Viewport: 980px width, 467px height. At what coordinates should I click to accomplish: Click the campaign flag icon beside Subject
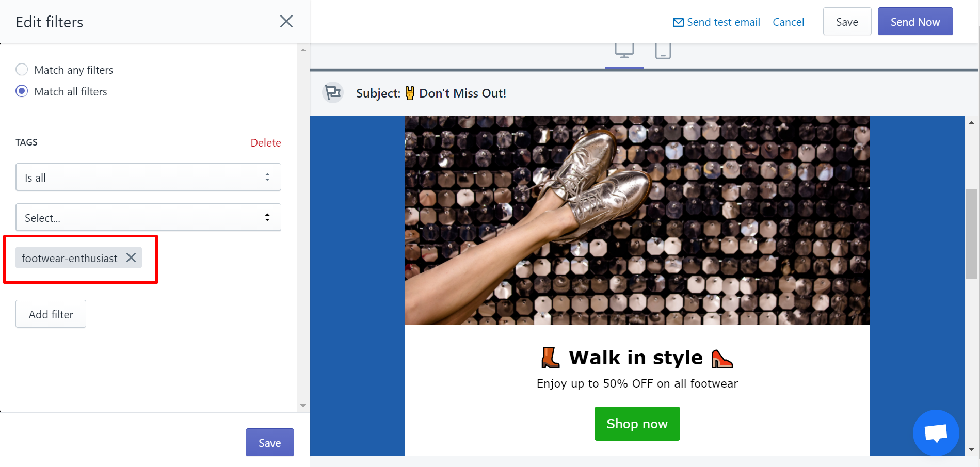tap(333, 93)
